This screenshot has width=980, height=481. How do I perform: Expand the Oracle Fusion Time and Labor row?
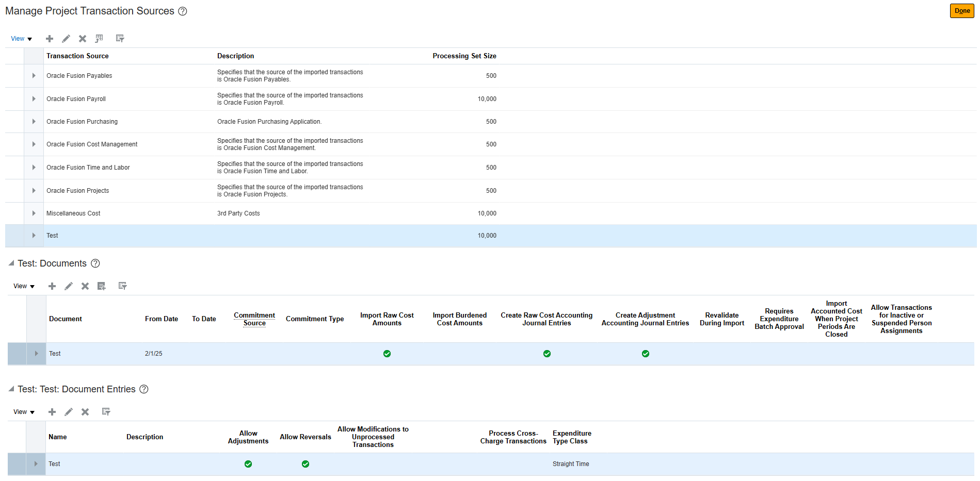[34, 168]
